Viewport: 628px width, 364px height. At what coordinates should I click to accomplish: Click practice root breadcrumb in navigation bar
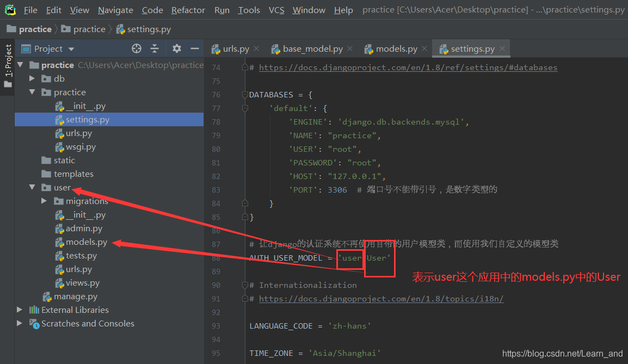click(29, 29)
